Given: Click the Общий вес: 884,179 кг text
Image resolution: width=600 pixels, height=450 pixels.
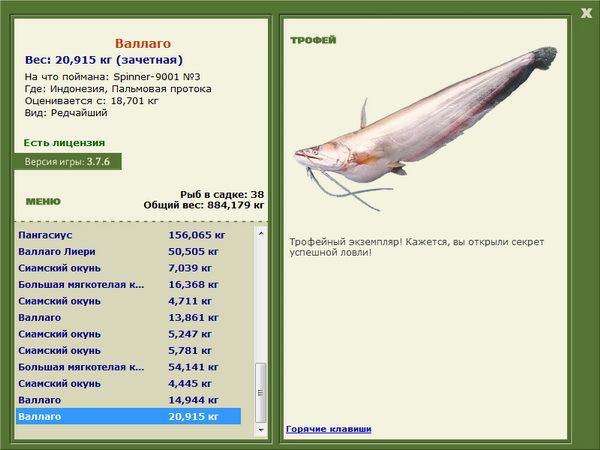Looking at the screenshot, I should pos(204,205).
